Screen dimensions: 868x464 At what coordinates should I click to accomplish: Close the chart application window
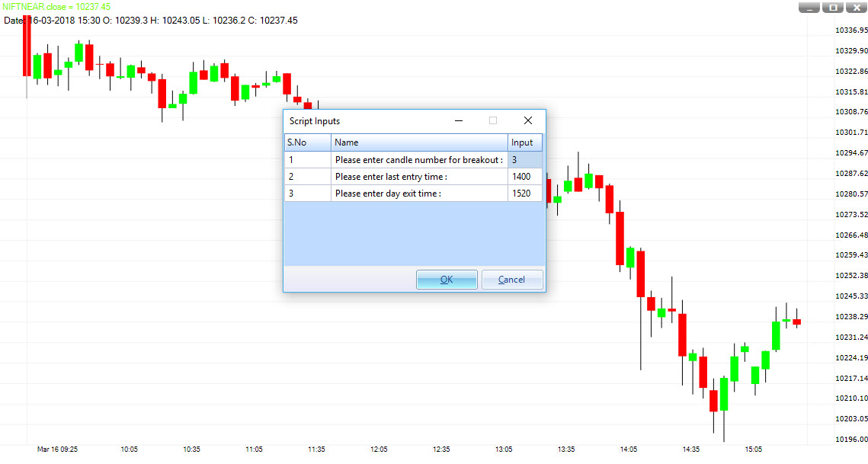(x=855, y=7)
